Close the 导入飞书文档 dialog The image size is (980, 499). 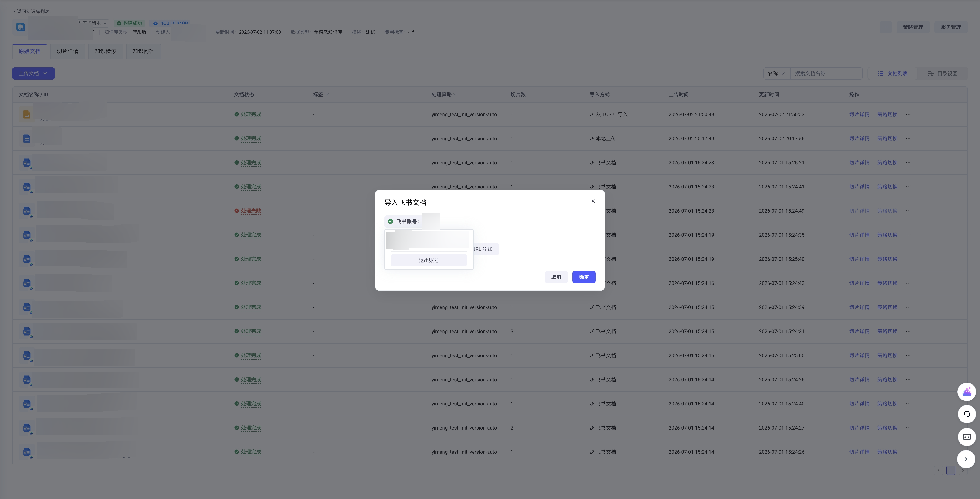point(593,201)
